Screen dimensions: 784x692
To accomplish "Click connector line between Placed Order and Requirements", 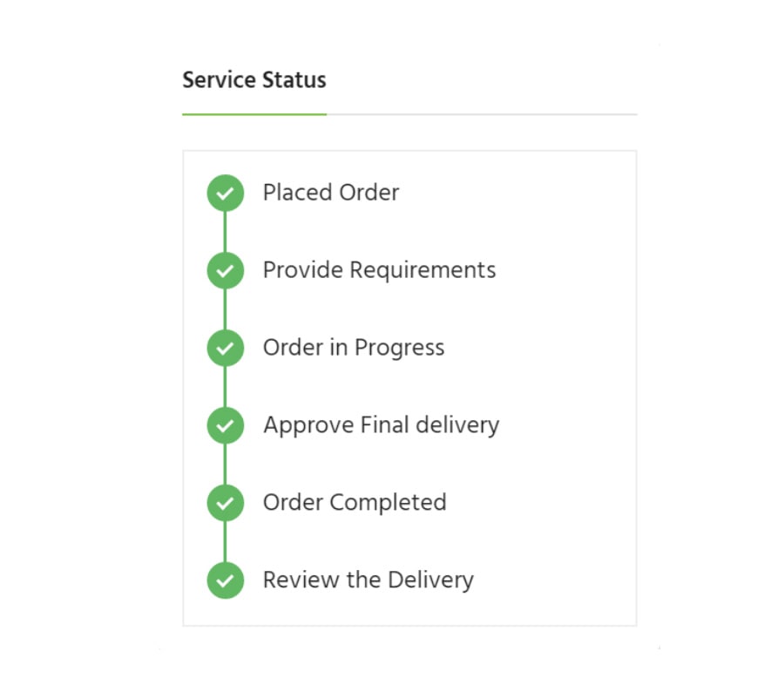I will click(x=225, y=232).
